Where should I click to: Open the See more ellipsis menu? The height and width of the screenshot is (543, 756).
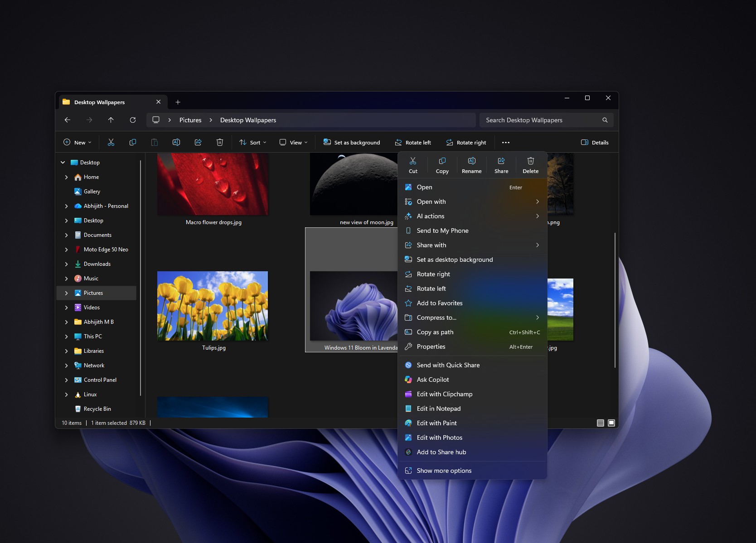pyautogui.click(x=506, y=142)
